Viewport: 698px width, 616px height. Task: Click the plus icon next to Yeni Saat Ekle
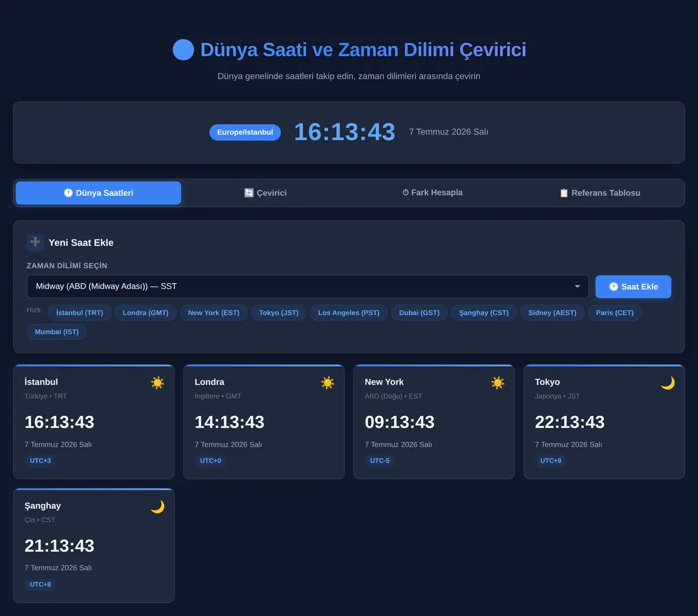click(x=35, y=243)
